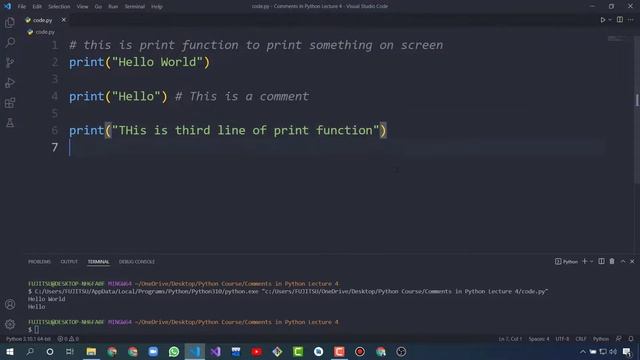This screenshot has height=360, width=640.
Task: Open the Search view in activity bar
Action: click(x=10, y=42)
